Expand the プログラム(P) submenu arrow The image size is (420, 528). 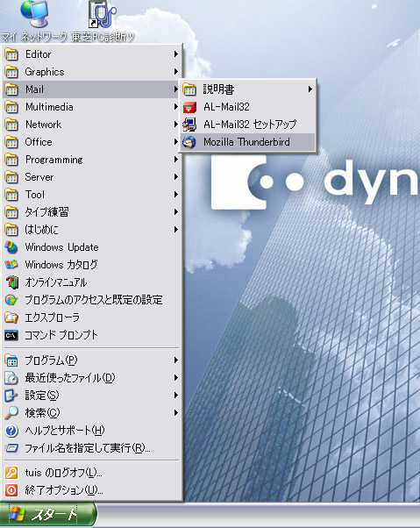175,360
